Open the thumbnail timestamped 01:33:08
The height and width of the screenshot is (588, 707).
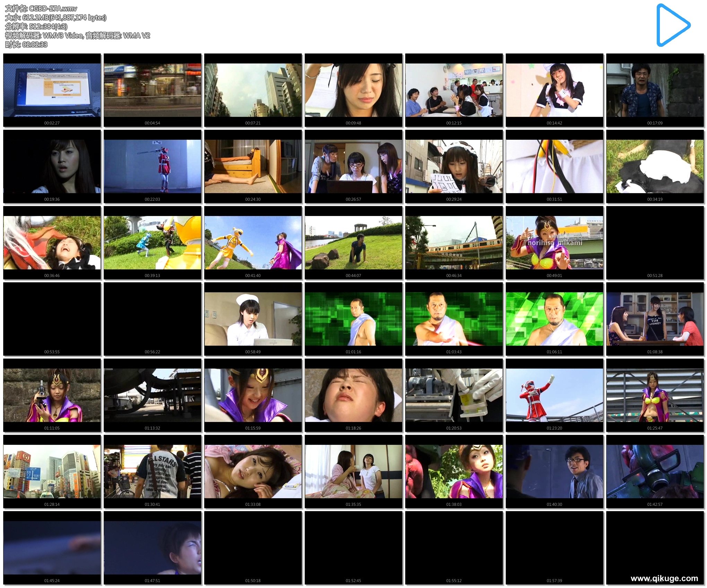253,472
